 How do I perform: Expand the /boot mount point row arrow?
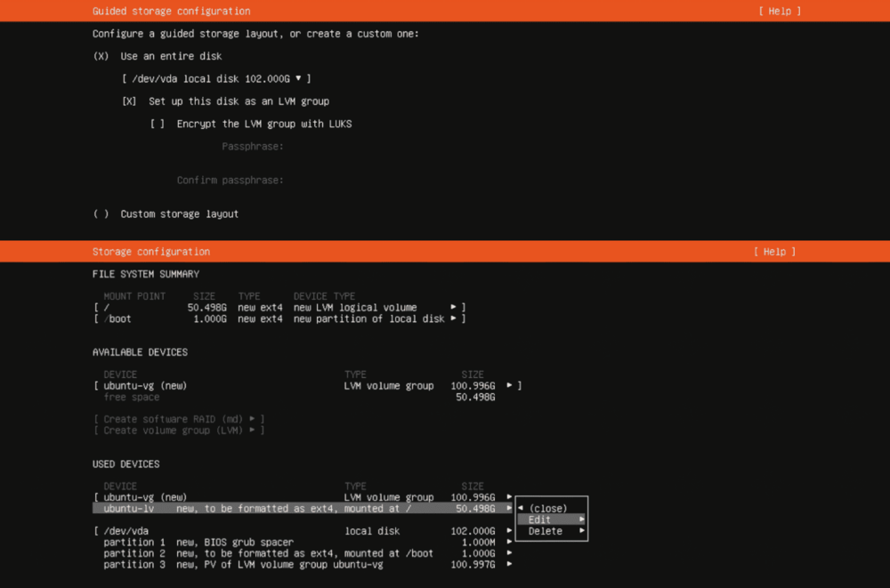(453, 318)
